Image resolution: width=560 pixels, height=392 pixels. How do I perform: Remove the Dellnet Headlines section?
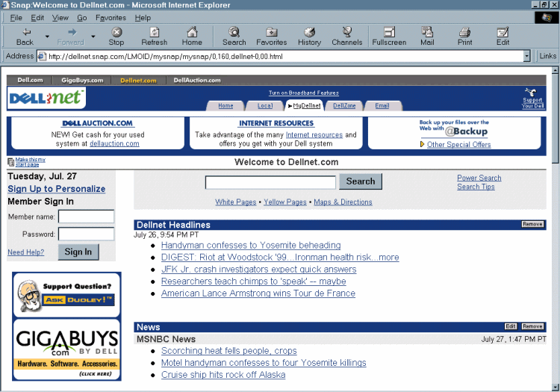(532, 224)
